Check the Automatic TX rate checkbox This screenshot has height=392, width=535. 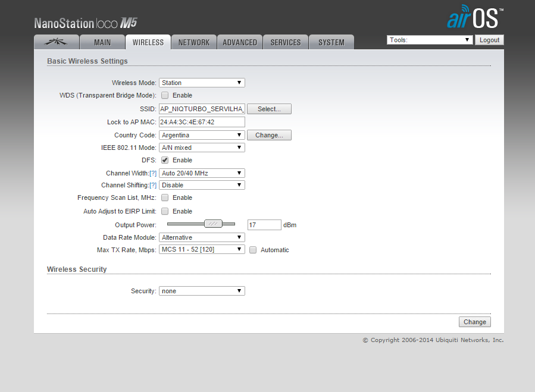(253, 250)
